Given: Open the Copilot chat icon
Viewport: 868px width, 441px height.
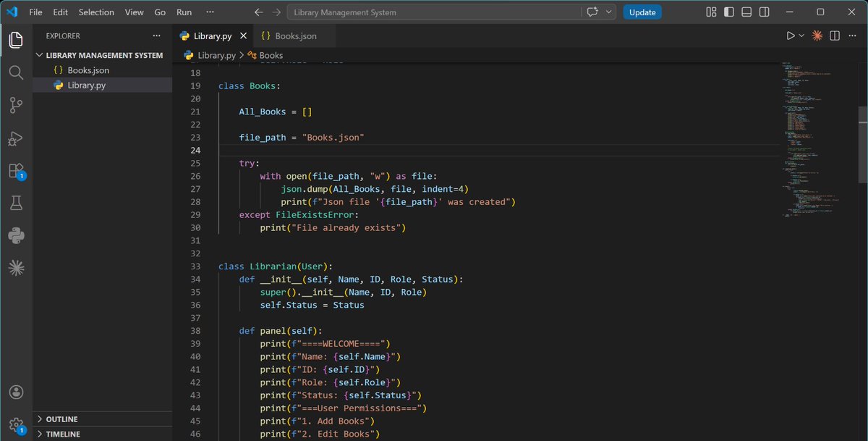Looking at the screenshot, I should (593, 12).
